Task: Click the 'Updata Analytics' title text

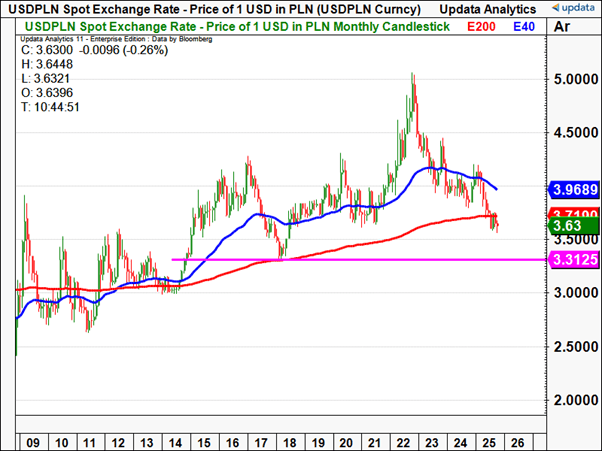Action: coord(488,9)
